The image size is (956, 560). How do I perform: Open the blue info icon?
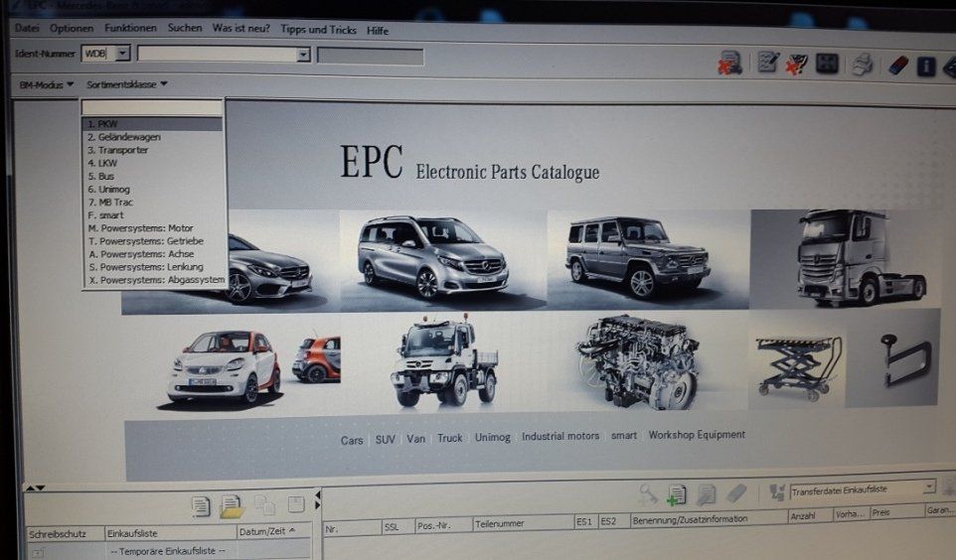click(x=925, y=67)
